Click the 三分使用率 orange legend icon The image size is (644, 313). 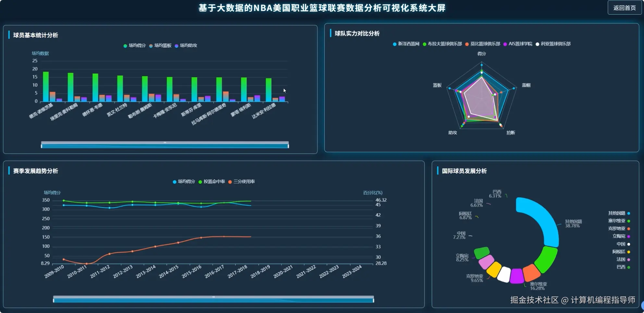pos(229,182)
